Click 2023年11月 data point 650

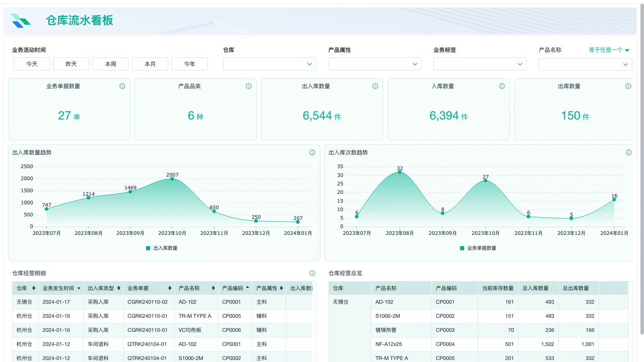(x=214, y=212)
